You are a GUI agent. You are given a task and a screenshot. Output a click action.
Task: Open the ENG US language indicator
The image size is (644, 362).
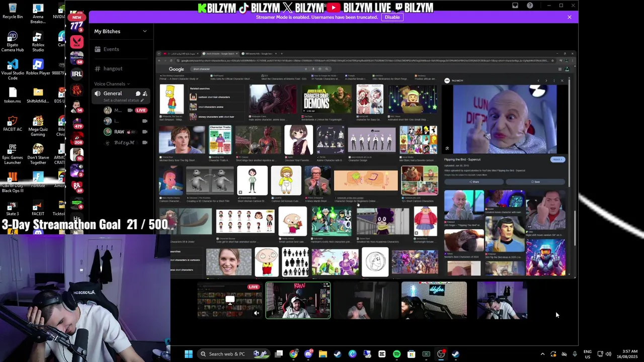[588, 354]
